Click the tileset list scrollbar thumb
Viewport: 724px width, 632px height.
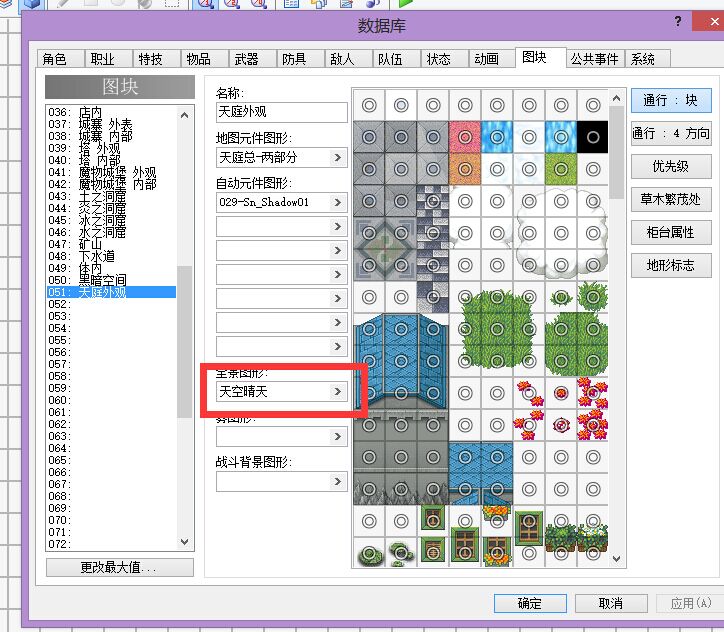click(x=185, y=342)
